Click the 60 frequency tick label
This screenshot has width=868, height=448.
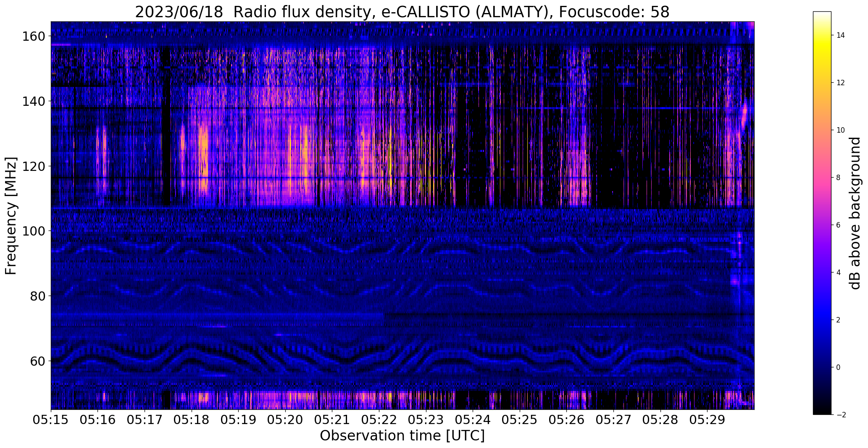click(37, 361)
